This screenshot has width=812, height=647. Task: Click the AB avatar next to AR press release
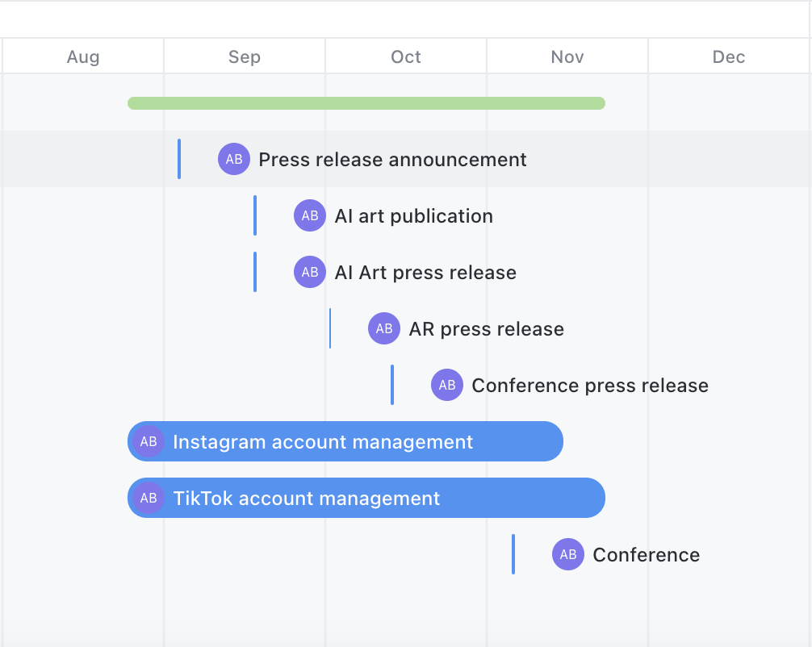pyautogui.click(x=384, y=328)
